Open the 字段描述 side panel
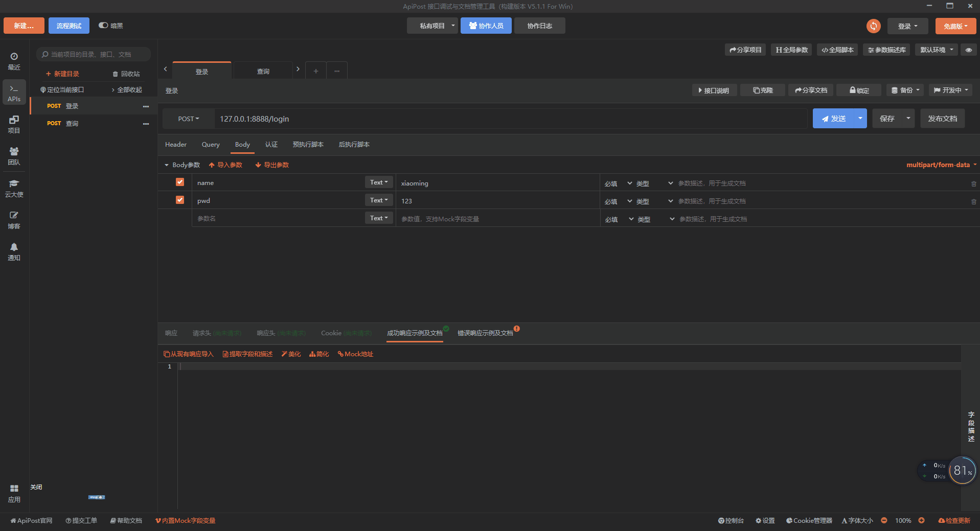980x531 pixels. (971, 426)
